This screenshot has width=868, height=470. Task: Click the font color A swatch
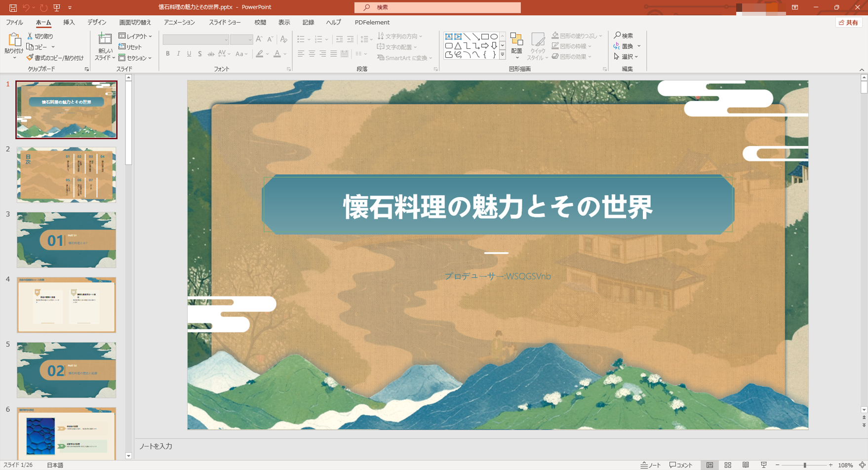click(x=277, y=54)
